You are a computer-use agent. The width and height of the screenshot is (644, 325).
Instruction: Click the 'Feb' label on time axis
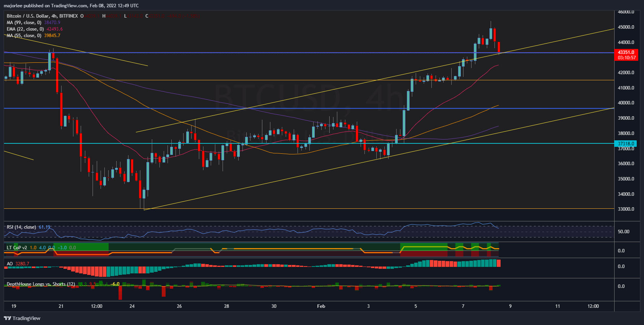(x=321, y=306)
